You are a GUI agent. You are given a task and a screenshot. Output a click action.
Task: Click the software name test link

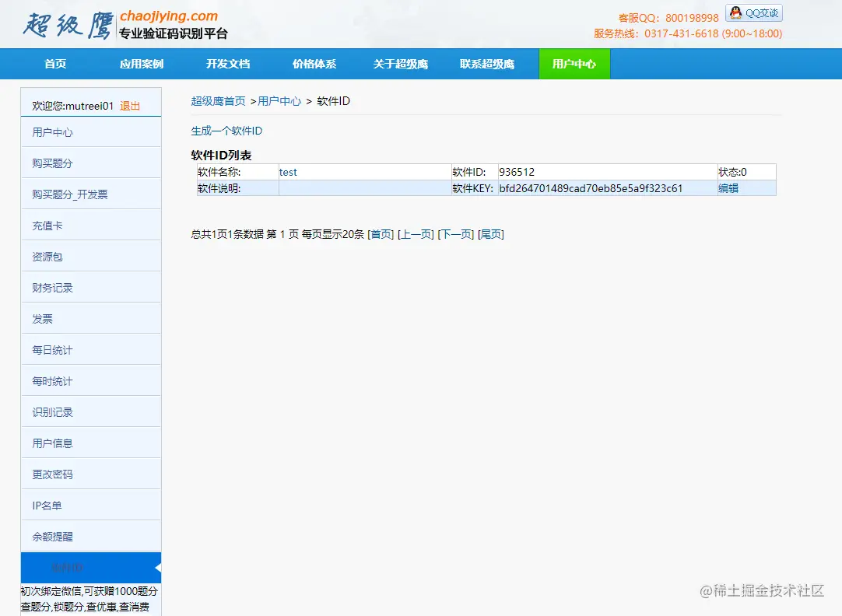tap(288, 172)
